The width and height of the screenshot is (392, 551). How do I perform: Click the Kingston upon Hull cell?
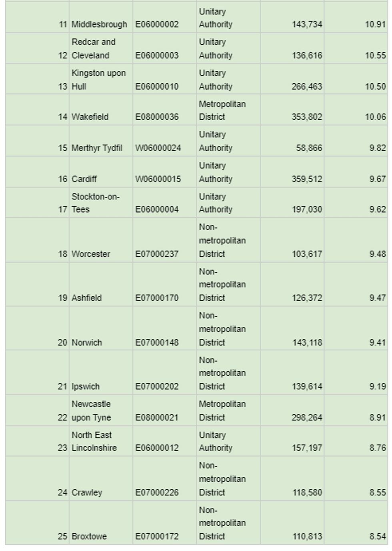coord(98,80)
